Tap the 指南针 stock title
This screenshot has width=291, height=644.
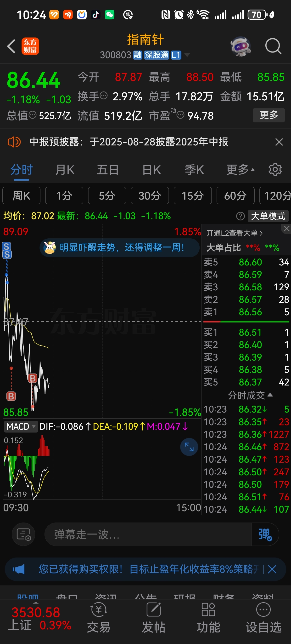145,40
